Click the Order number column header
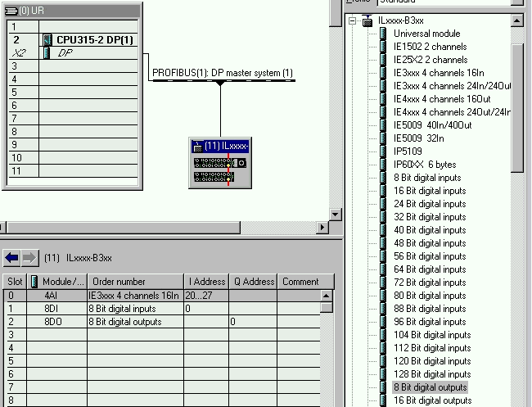 (135, 282)
